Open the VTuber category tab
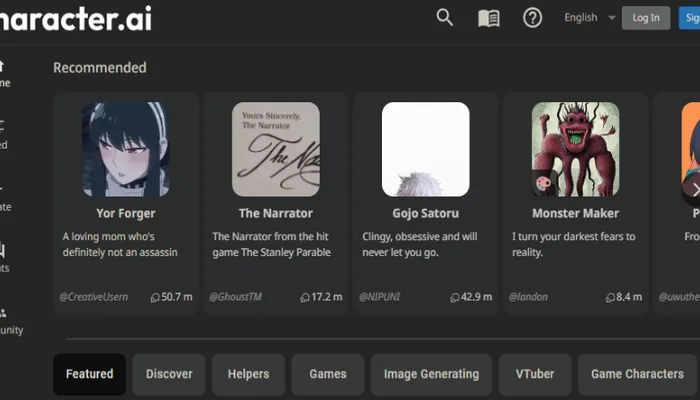Screen dimensions: 700x400 coord(535,374)
